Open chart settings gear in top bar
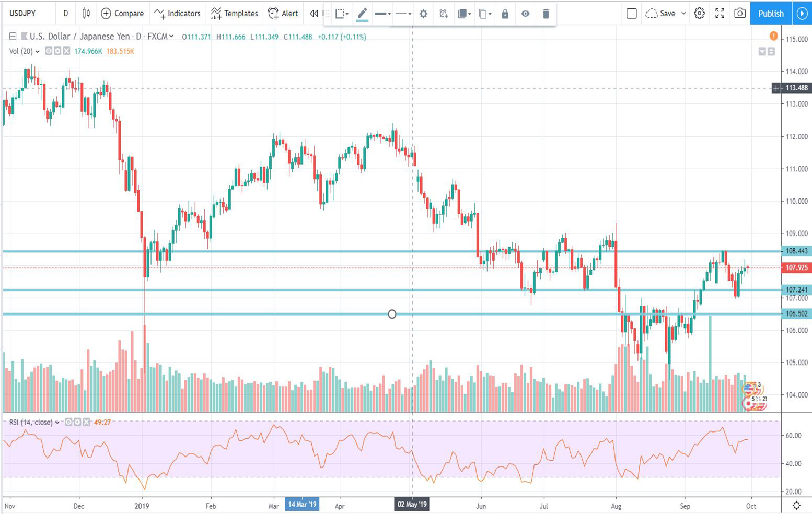This screenshot has height=514, width=812. click(x=699, y=14)
